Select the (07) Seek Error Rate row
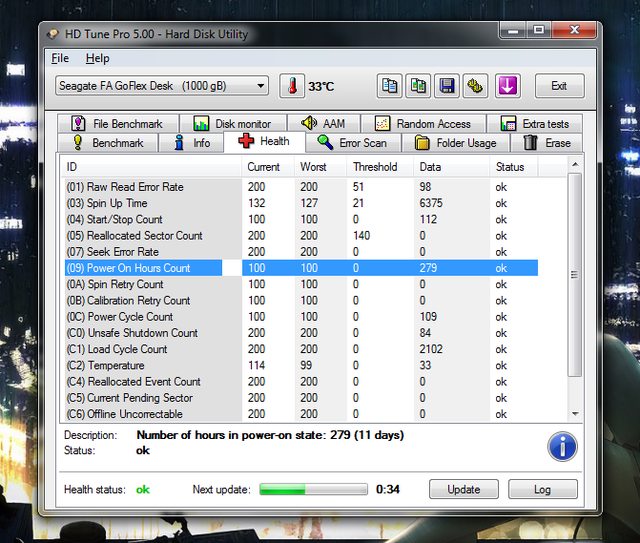The image size is (640, 543). (x=301, y=252)
